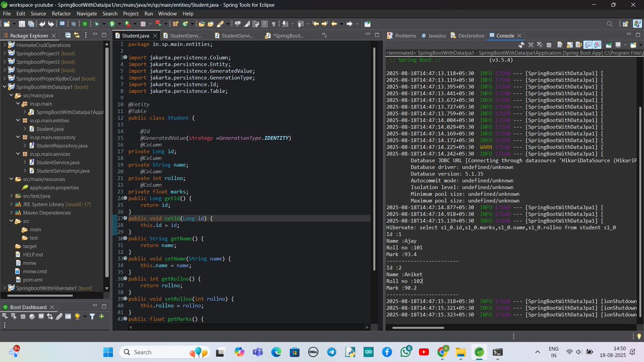Open the Window menu
Image resolution: width=644 pixels, height=362 pixels.
coord(167,13)
